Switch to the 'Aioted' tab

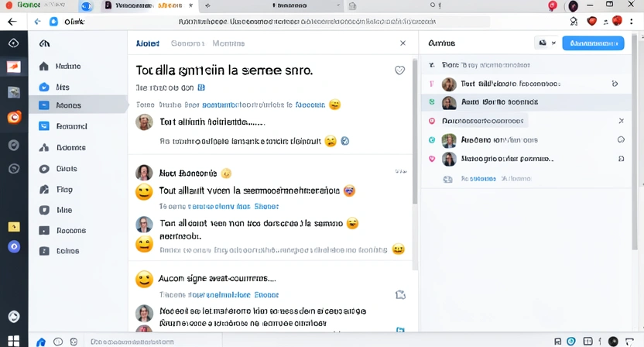click(147, 43)
